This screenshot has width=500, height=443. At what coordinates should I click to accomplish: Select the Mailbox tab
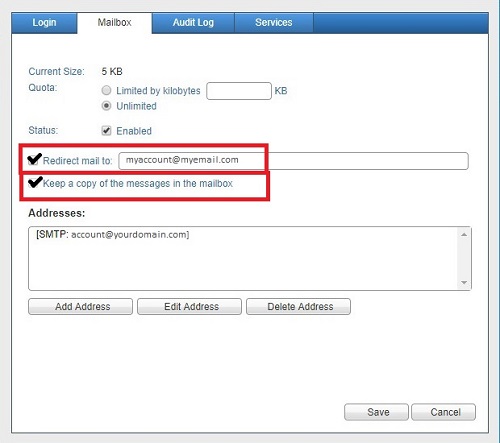tap(114, 23)
